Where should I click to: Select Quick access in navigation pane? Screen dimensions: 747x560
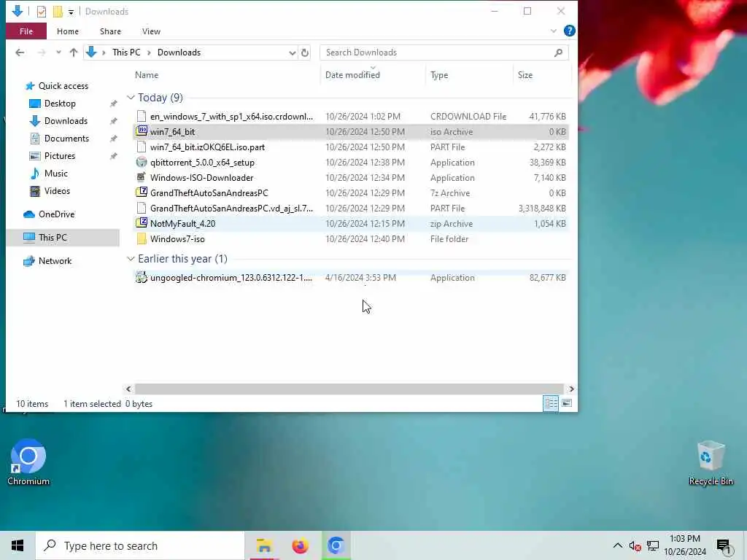tap(63, 86)
